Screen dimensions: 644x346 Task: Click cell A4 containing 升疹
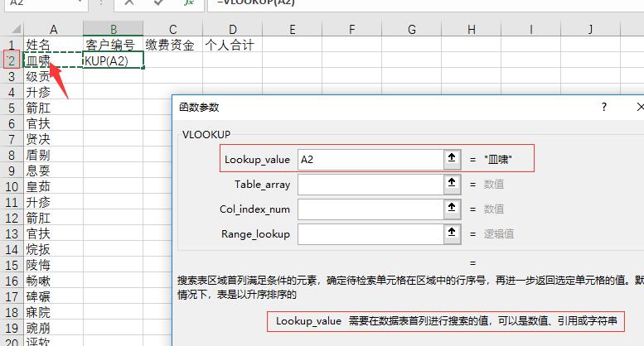[x=53, y=92]
